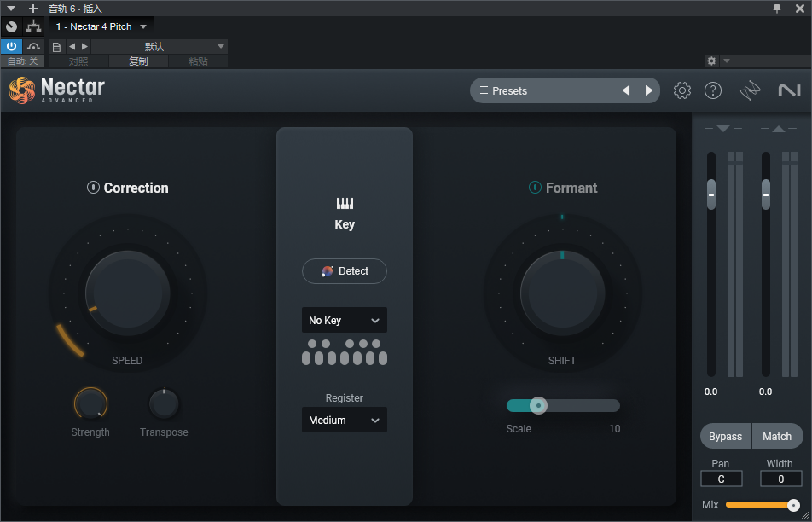Toggle the Formant module power button
Screen dimensions: 812x522
(x=535, y=188)
